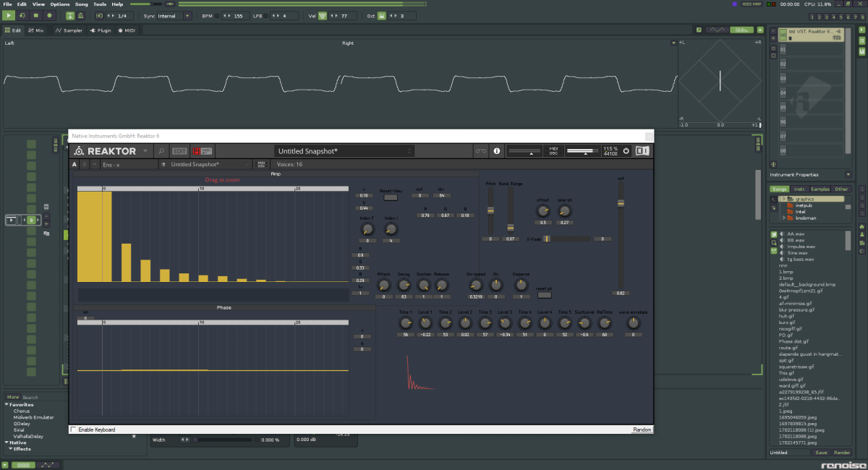Screen dimensions: 868x470
Task: Click the Reset-View button in Reaktor
Action: [391, 197]
